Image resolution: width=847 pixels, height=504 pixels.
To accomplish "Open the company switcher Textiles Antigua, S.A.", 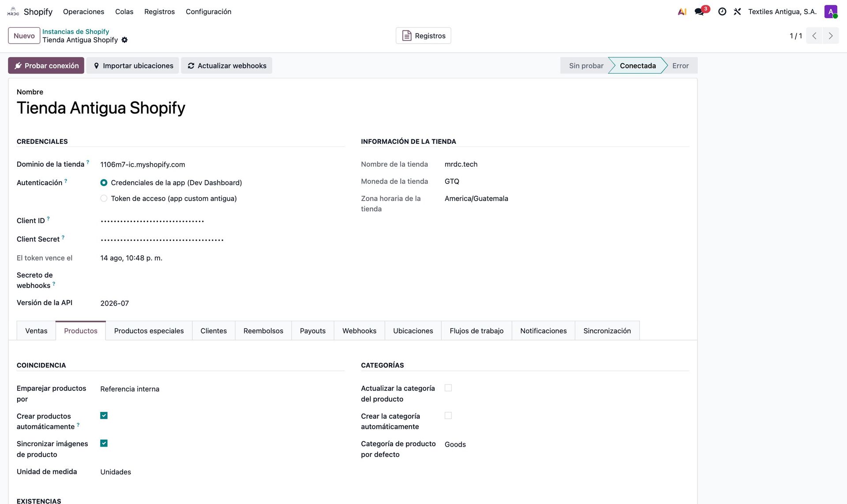I will [782, 11].
